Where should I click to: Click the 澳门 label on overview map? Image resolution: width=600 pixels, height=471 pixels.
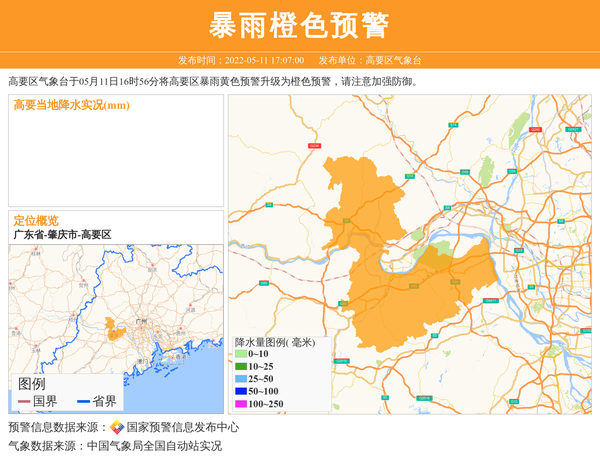(x=142, y=362)
